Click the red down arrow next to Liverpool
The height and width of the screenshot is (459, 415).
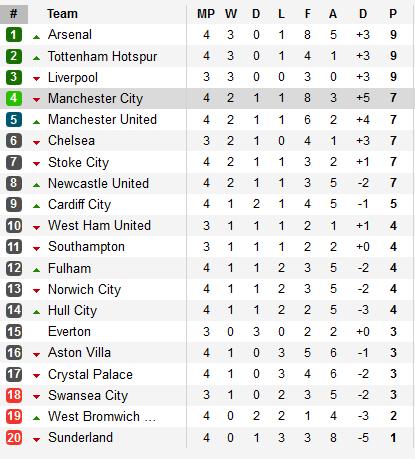click(x=37, y=79)
